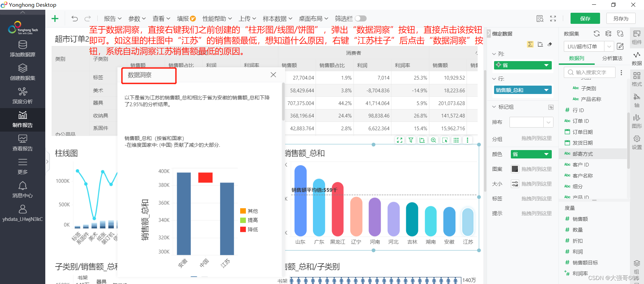
Task: Open the 设置 panel tab
Action: (637, 142)
